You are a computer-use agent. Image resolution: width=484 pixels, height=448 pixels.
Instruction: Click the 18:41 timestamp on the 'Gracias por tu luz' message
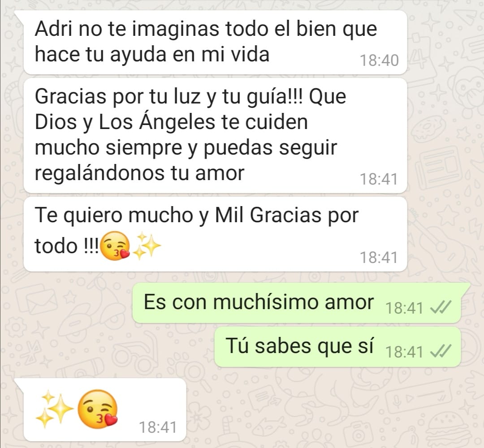[x=379, y=179]
